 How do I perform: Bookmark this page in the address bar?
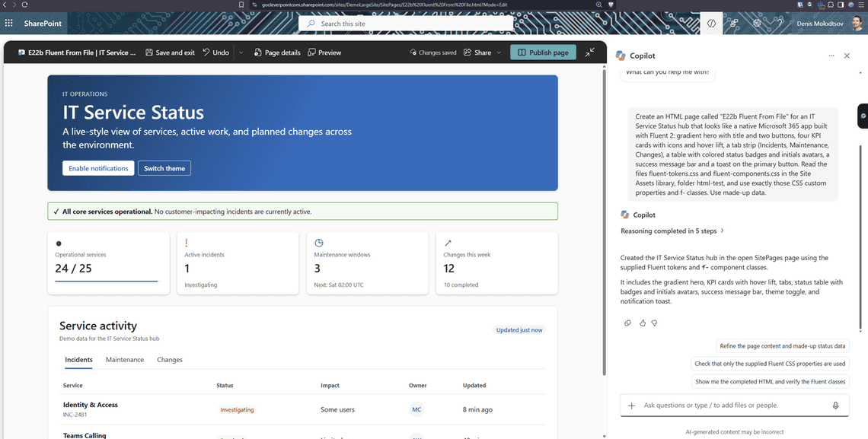point(241,5)
